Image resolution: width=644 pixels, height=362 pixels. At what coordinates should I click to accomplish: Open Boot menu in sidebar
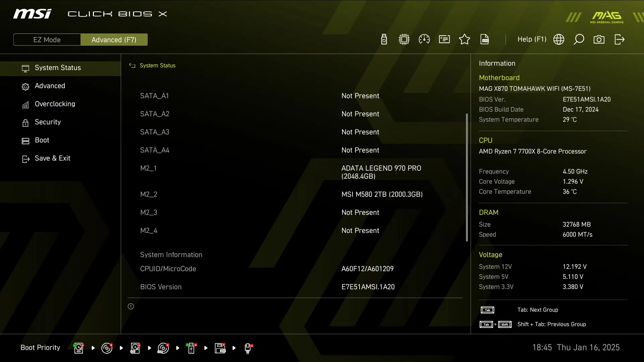[x=60, y=140]
